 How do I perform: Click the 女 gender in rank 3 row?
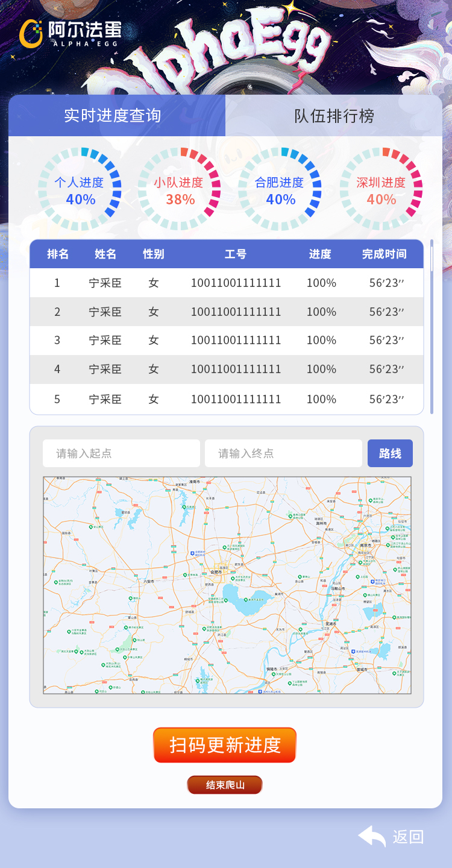[154, 340]
